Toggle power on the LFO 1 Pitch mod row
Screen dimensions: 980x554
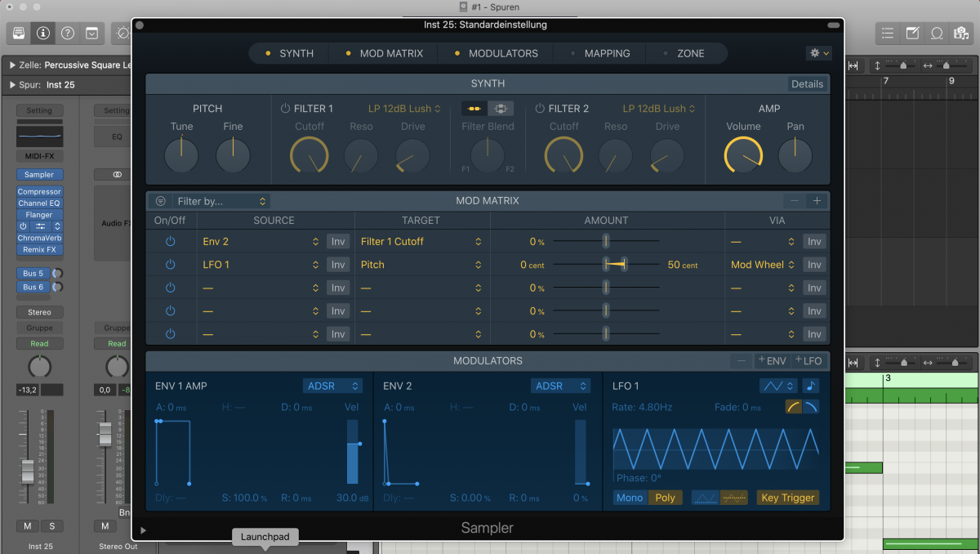coord(171,264)
